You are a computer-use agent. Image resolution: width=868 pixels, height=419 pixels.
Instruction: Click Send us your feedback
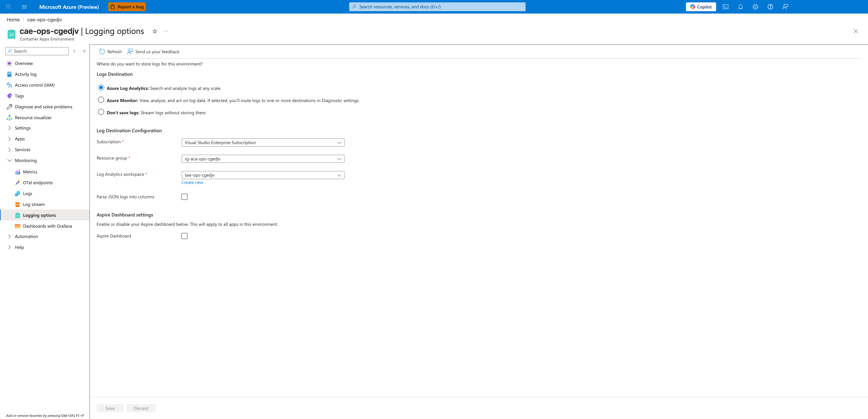(x=153, y=52)
